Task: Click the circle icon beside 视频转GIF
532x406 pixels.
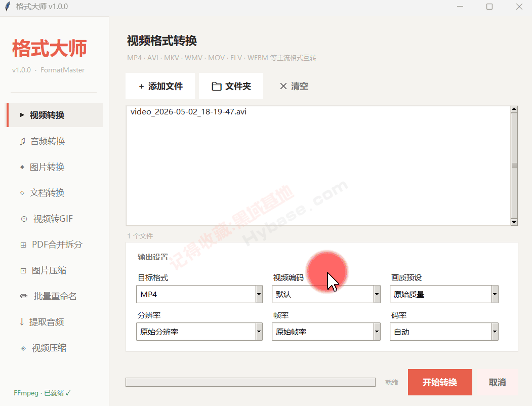Action: (x=24, y=219)
